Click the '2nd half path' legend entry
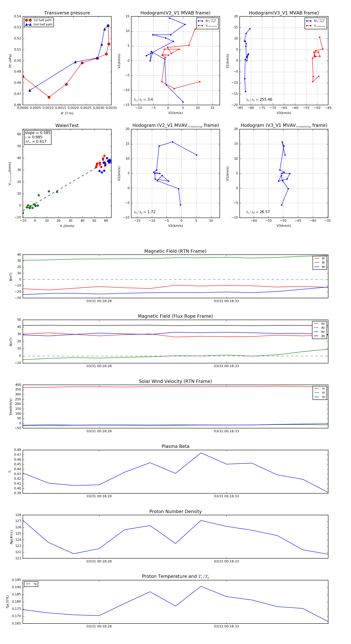Screen dimensions: 351x644 coord(39,25)
